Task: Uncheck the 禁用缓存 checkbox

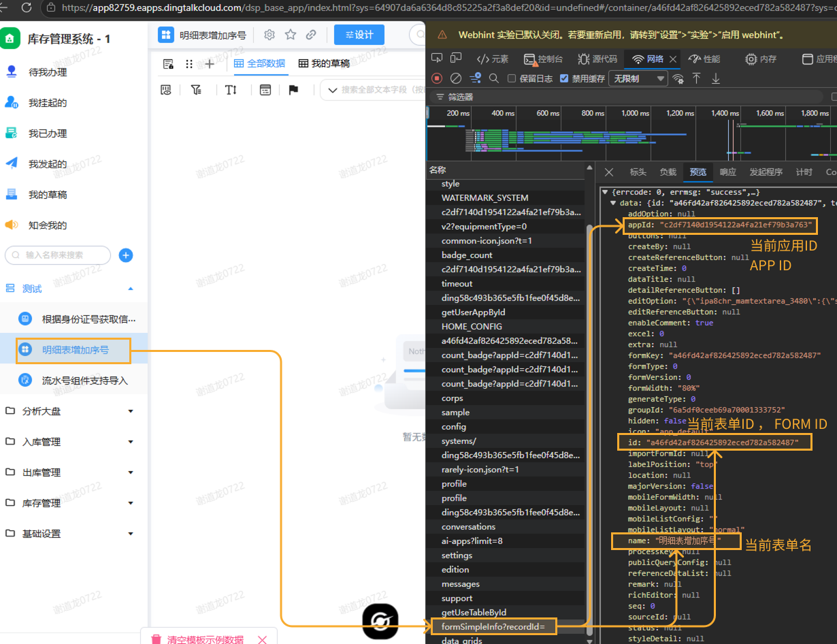Action: [564, 78]
